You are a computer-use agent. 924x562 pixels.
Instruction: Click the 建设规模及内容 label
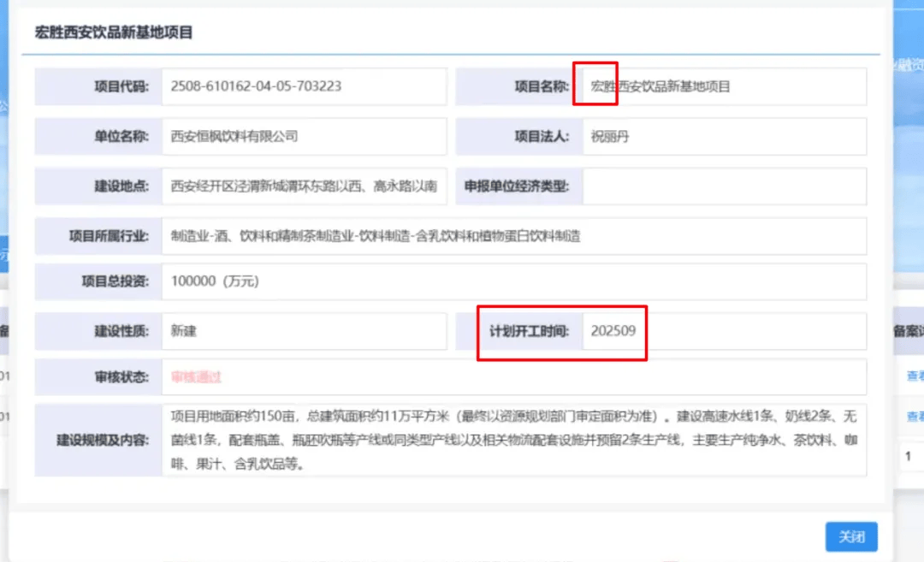103,440
